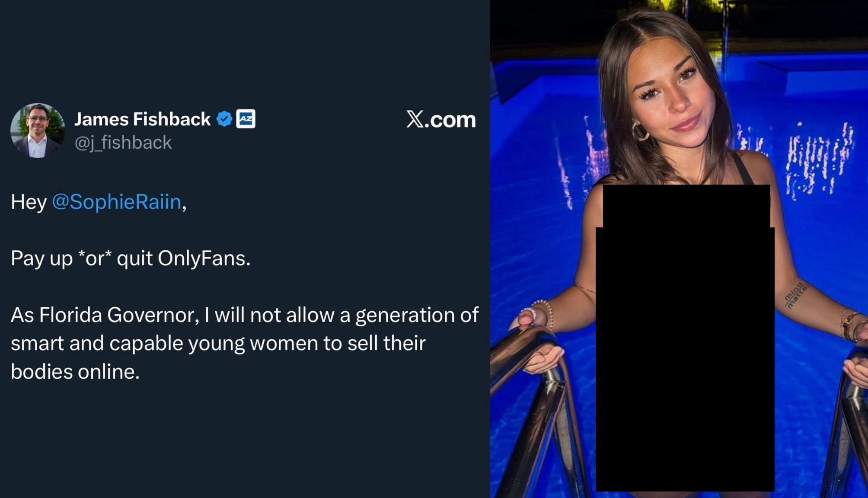Click the large black censor rectangle
This screenshot has height=498, width=868.
[685, 359]
